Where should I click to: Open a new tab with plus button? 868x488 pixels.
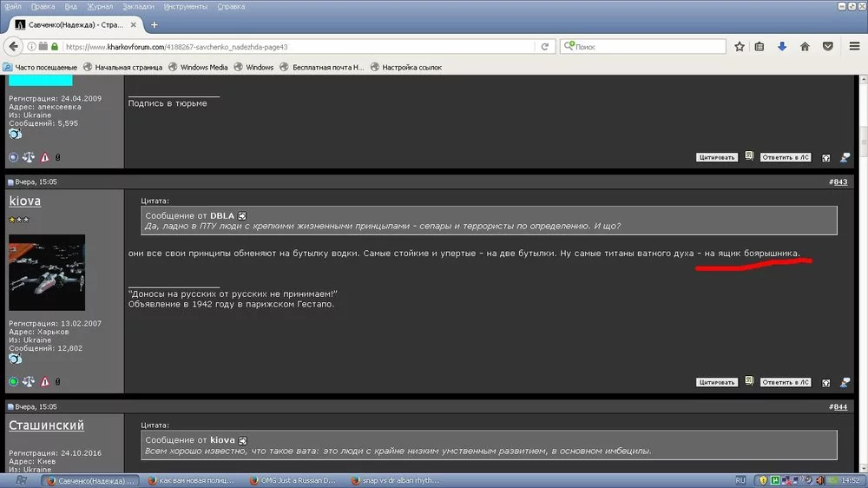point(155,25)
